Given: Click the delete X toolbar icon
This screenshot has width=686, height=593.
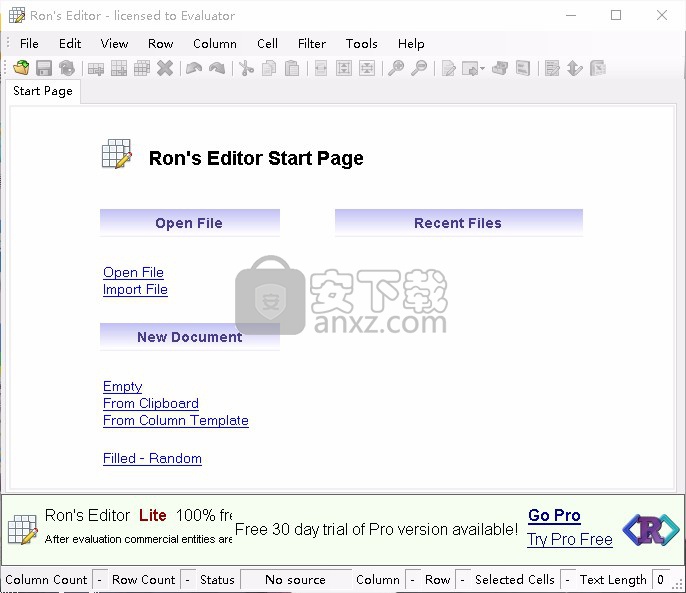Looking at the screenshot, I should click(x=165, y=68).
